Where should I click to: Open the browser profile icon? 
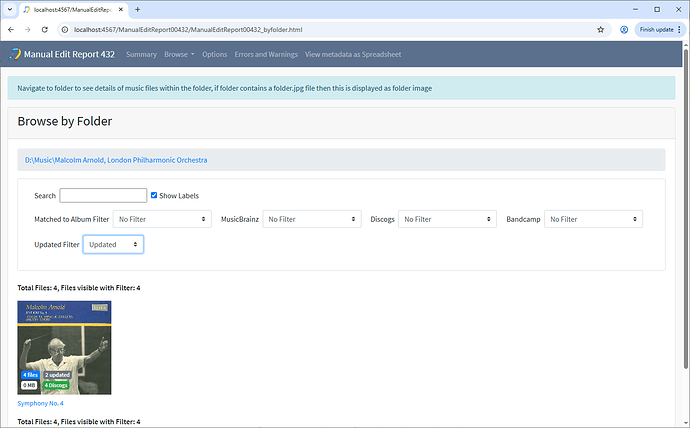pos(624,29)
